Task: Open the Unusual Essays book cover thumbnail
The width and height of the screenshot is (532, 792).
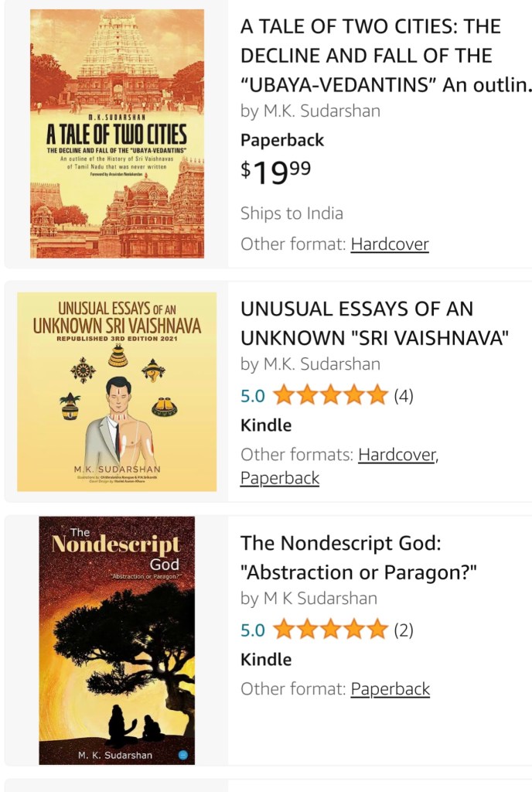Action: 117,392
